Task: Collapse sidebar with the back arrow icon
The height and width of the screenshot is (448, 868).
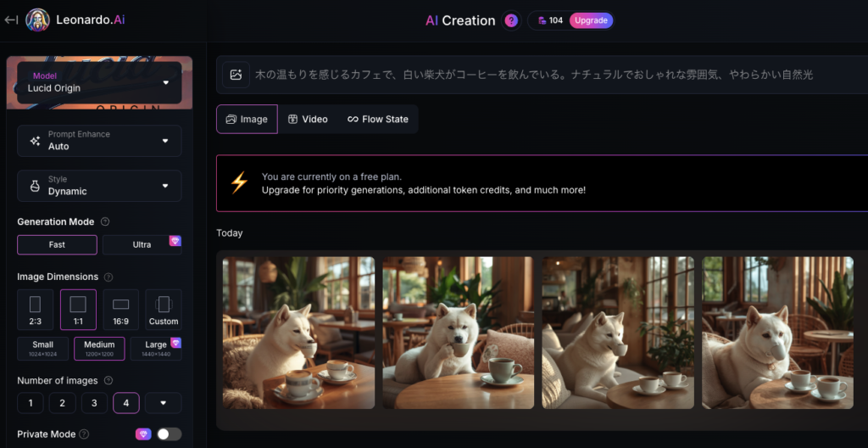Action: click(x=11, y=20)
